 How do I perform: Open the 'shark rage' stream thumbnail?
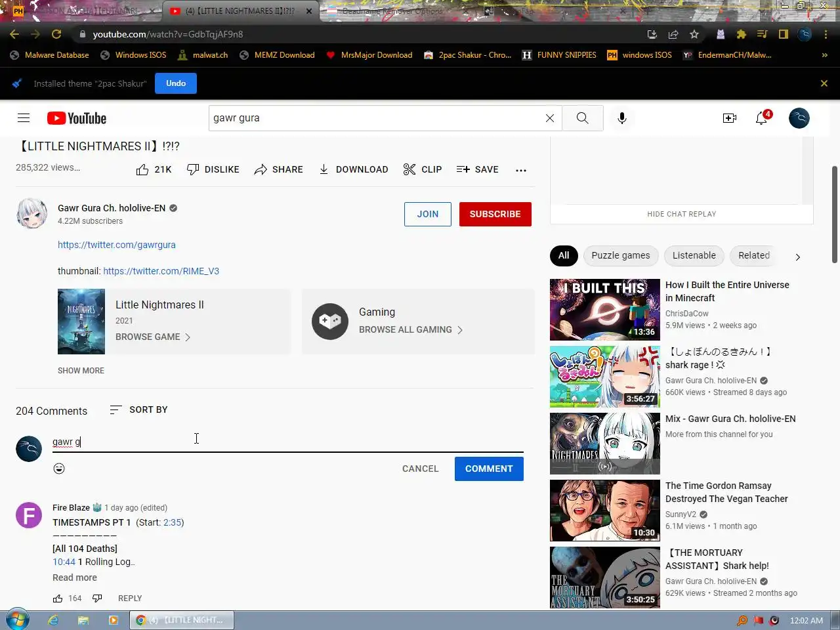point(605,377)
